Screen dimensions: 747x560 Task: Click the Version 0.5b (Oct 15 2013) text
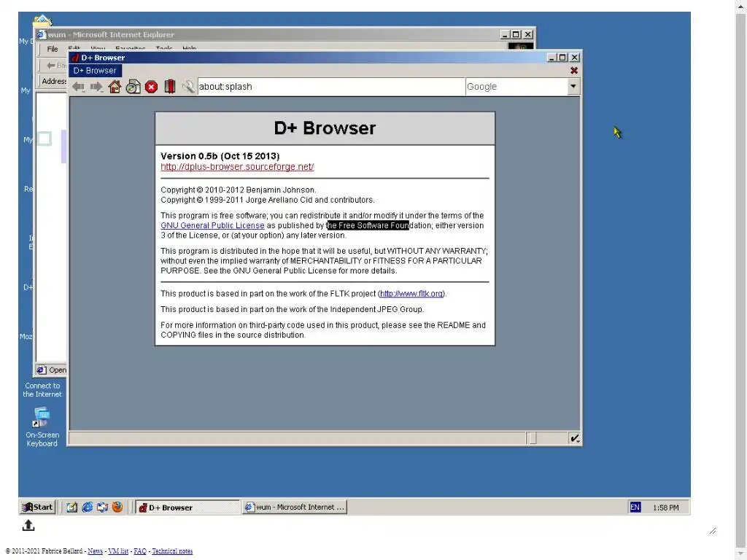[220, 156]
